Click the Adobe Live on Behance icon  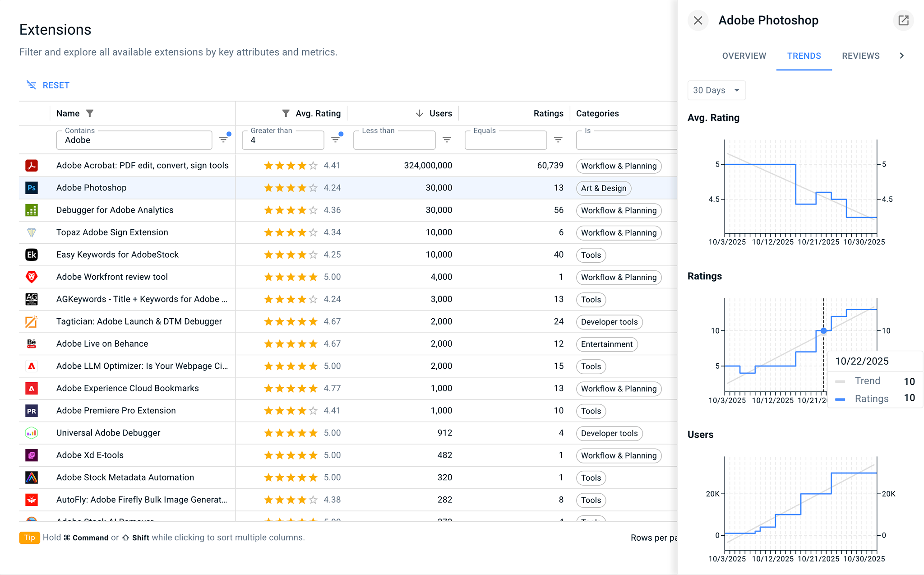pos(32,344)
